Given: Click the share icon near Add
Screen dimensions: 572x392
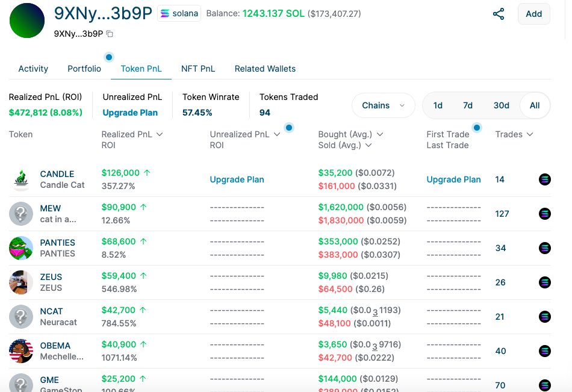Looking at the screenshot, I should pos(499,14).
